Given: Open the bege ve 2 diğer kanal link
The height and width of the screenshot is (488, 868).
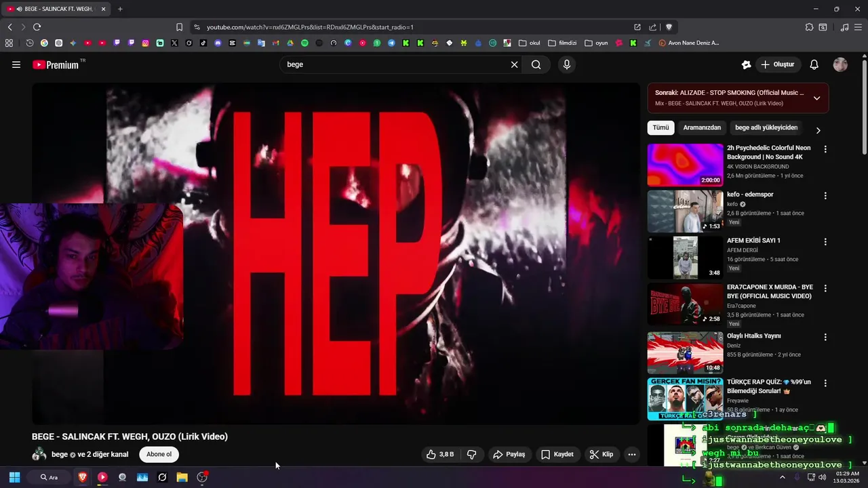Looking at the screenshot, I should pyautogui.click(x=90, y=454).
